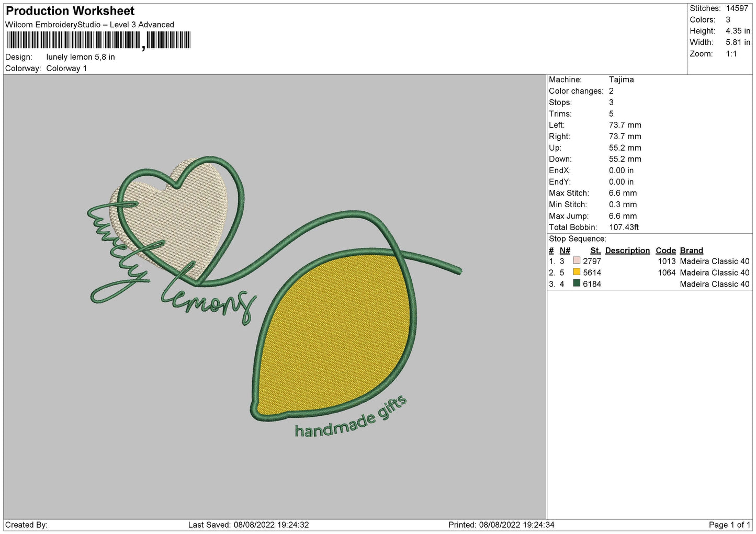This screenshot has height=534, width=756.
Task: Click the Total Bobbin value '107.43ft'
Action: coord(624,228)
